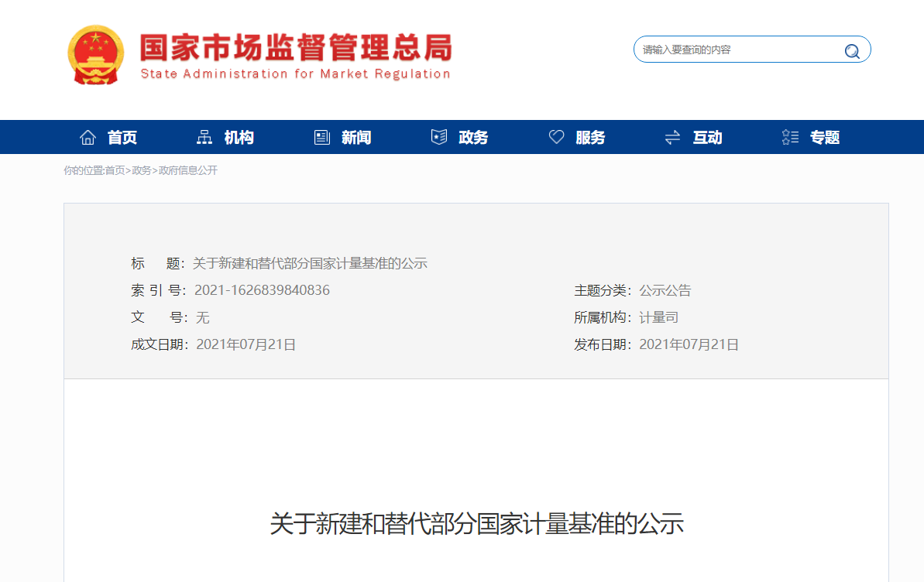This screenshot has width=924, height=582.
Task: Open the 服务 text label in navigation
Action: click(590, 138)
